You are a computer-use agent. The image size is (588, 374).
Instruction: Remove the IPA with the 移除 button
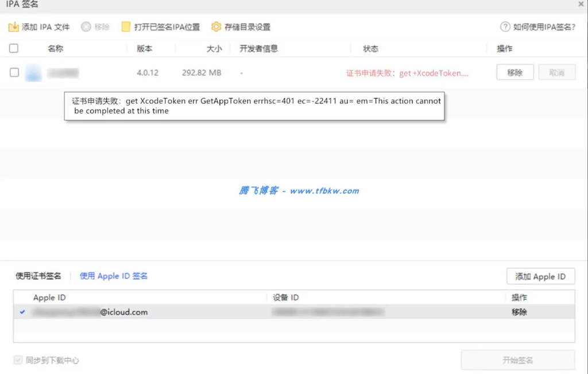[x=514, y=72]
